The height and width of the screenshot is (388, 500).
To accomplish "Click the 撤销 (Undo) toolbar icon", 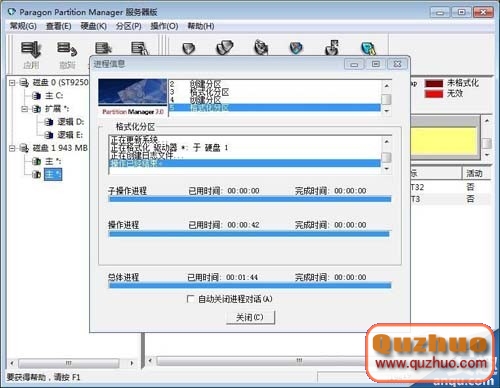I will (67, 49).
